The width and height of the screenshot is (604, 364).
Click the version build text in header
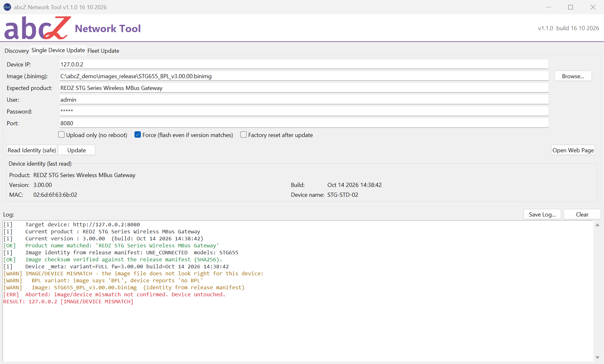[568, 28]
